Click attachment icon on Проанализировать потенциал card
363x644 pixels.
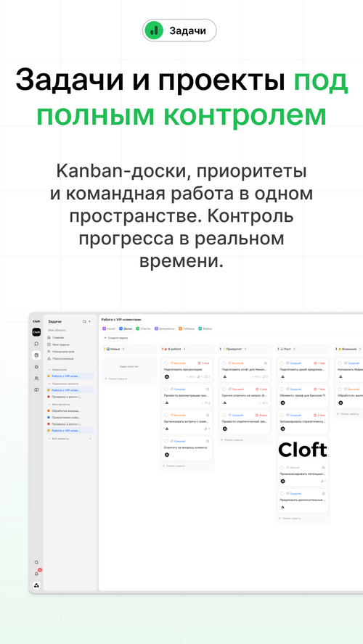(323, 481)
